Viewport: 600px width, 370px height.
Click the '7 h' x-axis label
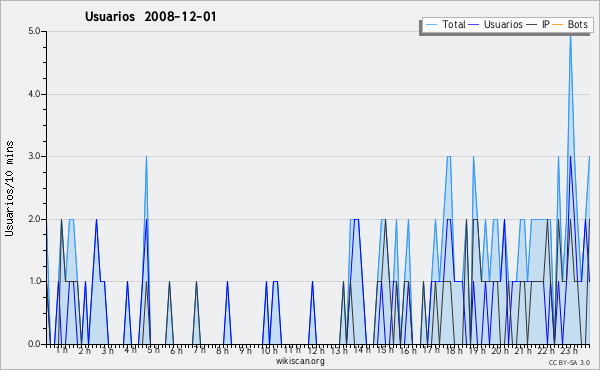[x=199, y=350]
